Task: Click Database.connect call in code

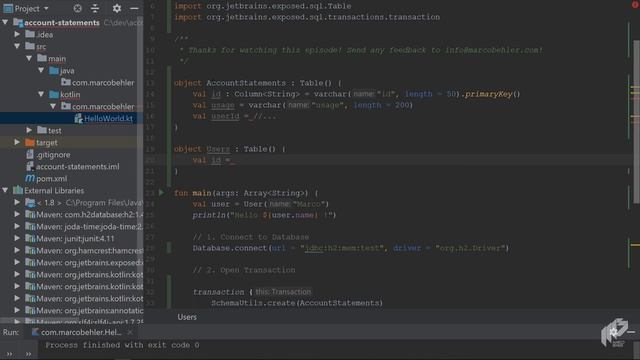Action: pos(229,248)
